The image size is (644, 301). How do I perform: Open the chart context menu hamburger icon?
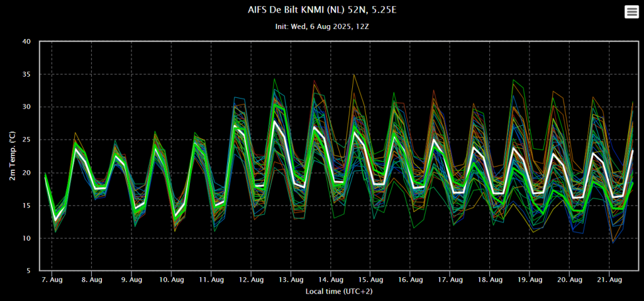[631, 12]
